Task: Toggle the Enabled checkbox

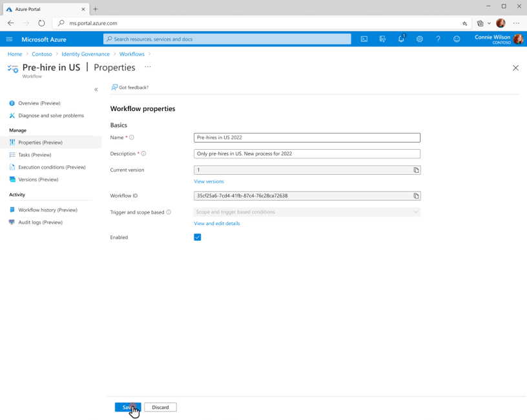Action: tap(197, 237)
